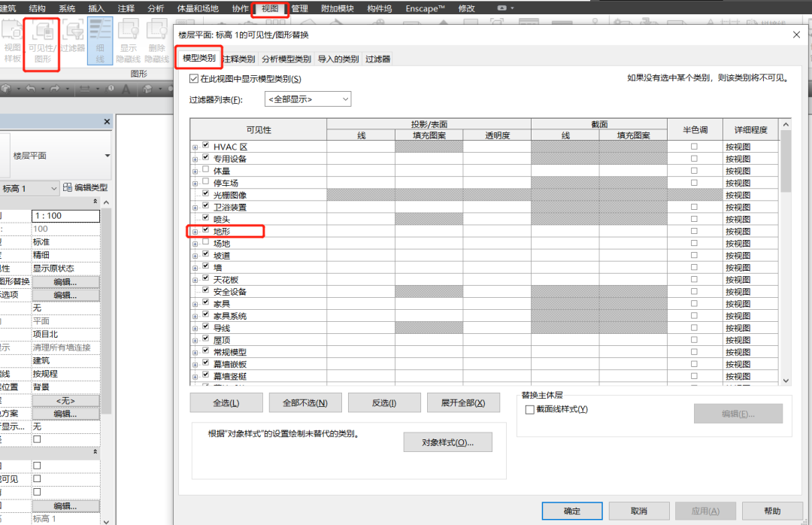
Task: Click the 反选(I) button
Action: pos(384,402)
